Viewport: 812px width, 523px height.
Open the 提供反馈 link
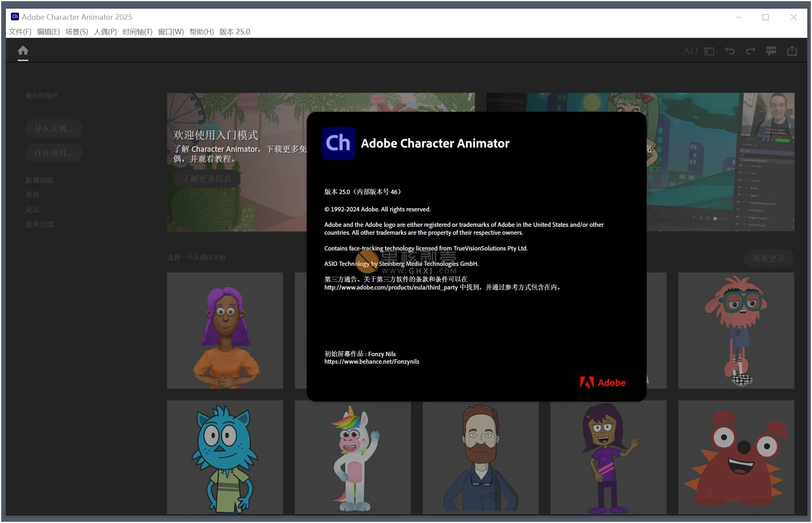pos(39,224)
